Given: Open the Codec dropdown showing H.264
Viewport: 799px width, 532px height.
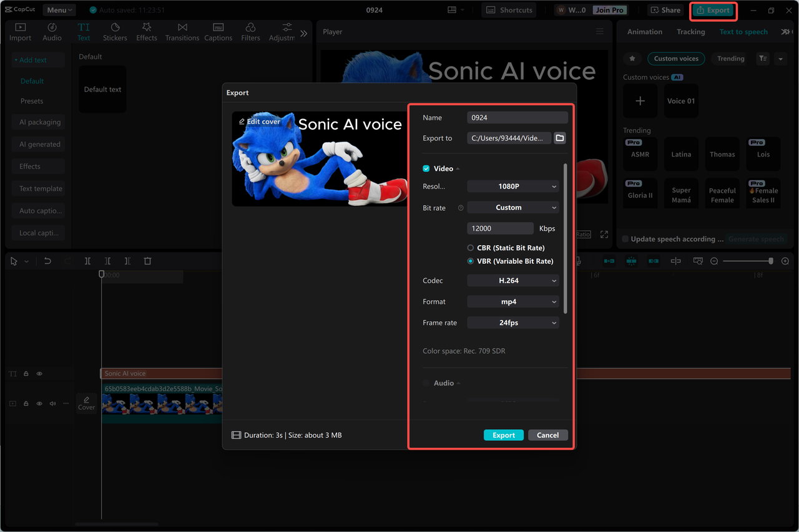Looking at the screenshot, I should pyautogui.click(x=512, y=280).
